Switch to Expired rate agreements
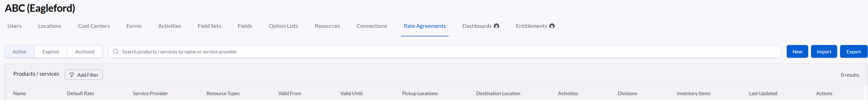This screenshot has width=868, height=100. tap(51, 52)
